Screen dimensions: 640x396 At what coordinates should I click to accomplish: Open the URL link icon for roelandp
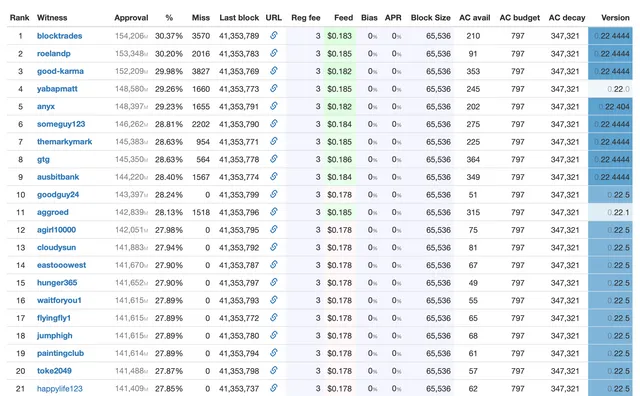pos(274,53)
